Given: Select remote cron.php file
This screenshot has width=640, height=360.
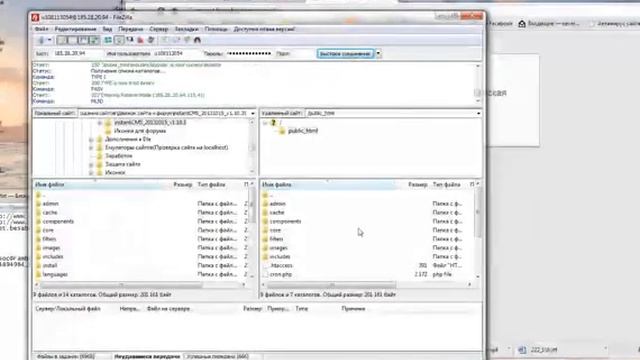Looking at the screenshot, I should point(281,275).
